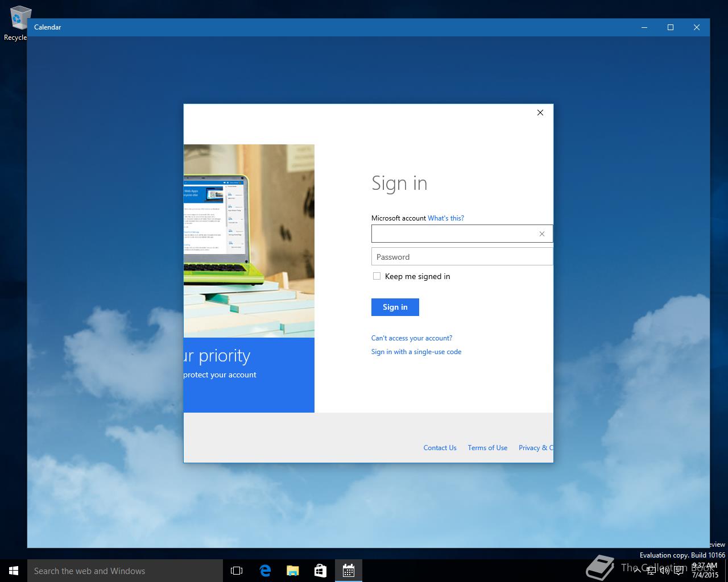Open the Terms of Use link
Screen dimensions: 728x582
coord(487,448)
